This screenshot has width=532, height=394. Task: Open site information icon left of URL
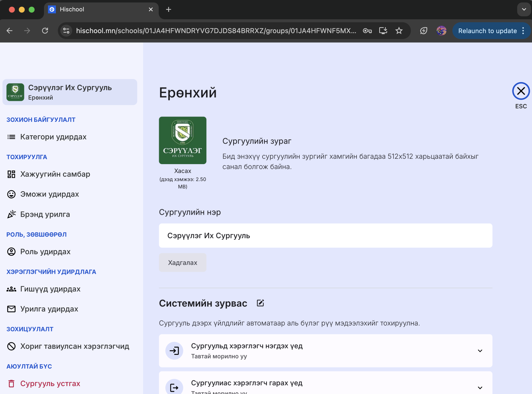66,31
